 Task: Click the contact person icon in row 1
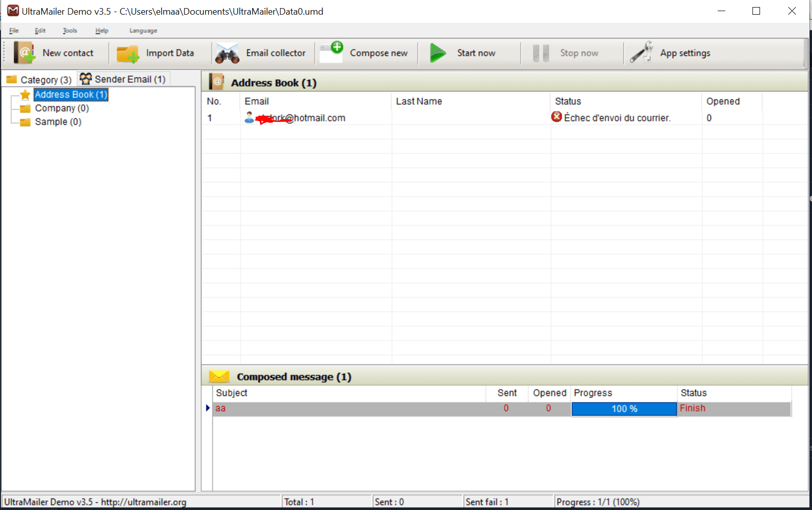pyautogui.click(x=249, y=118)
